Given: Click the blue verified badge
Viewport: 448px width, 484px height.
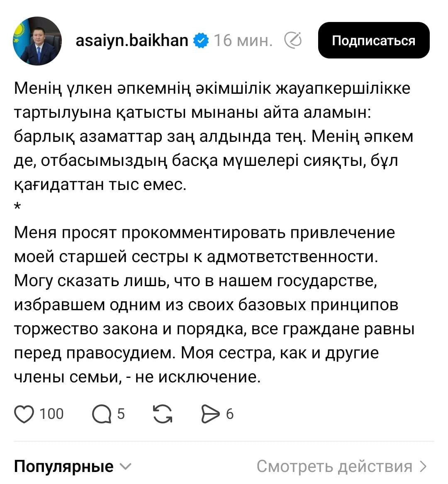Looking at the screenshot, I should pos(201,41).
